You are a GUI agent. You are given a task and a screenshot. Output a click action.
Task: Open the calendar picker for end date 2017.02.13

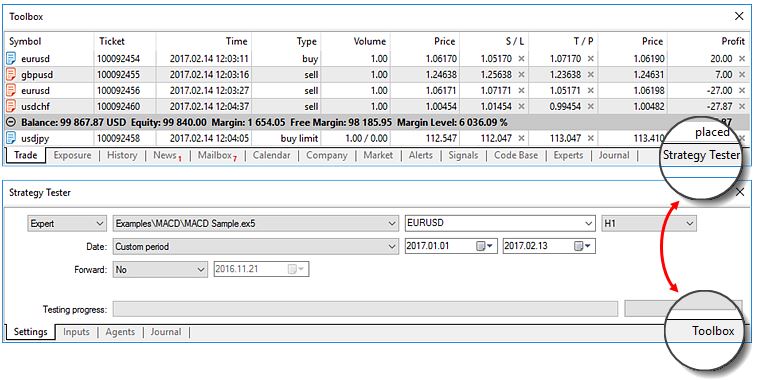[582, 246]
